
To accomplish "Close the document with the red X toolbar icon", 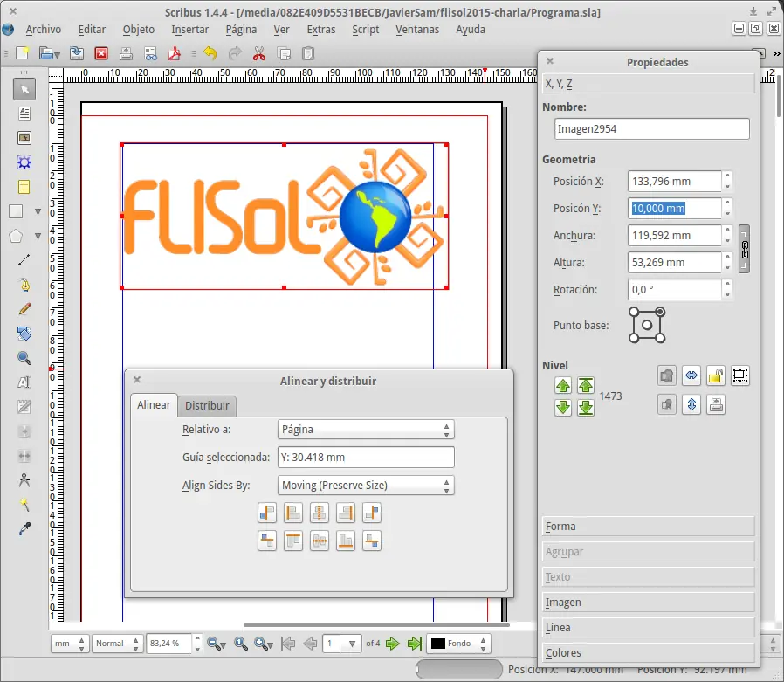I will (x=101, y=53).
